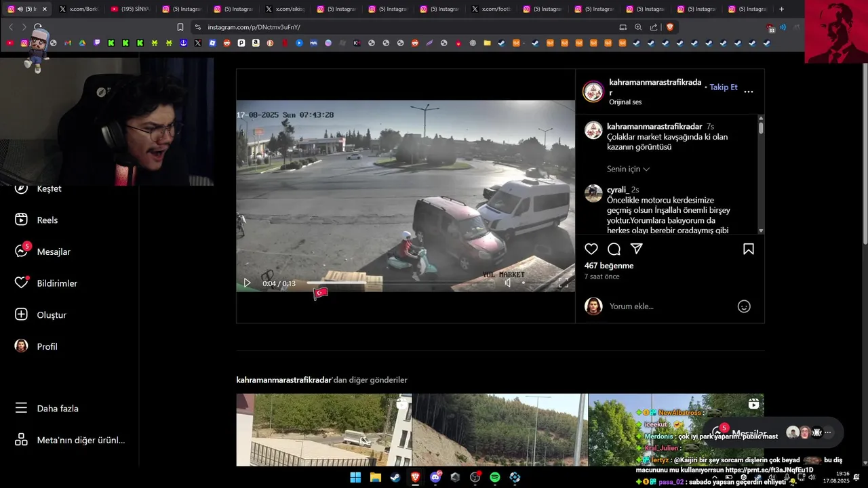This screenshot has height=488, width=868.
Task: Open Discord from the taskbar
Action: (x=435, y=477)
